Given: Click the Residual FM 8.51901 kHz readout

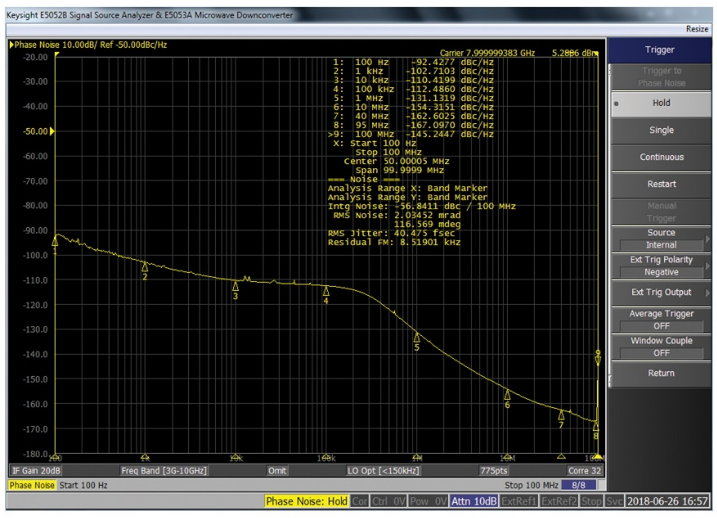Looking at the screenshot, I should coord(394,242).
